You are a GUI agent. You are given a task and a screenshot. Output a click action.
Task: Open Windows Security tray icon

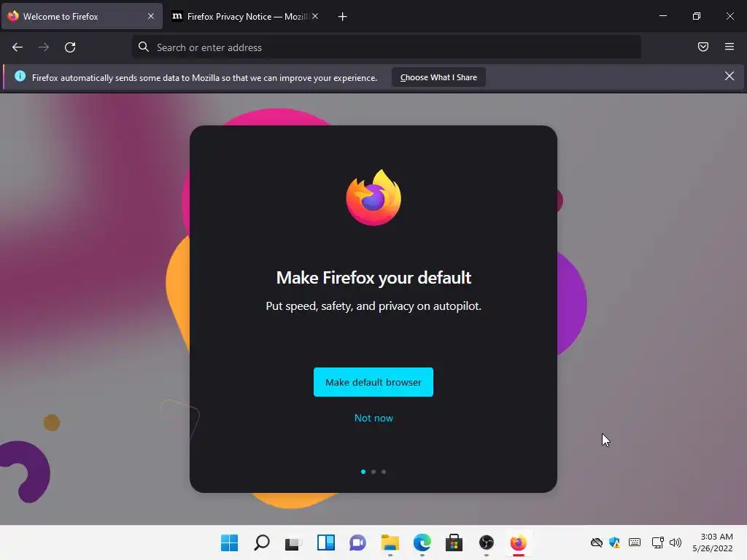click(614, 542)
